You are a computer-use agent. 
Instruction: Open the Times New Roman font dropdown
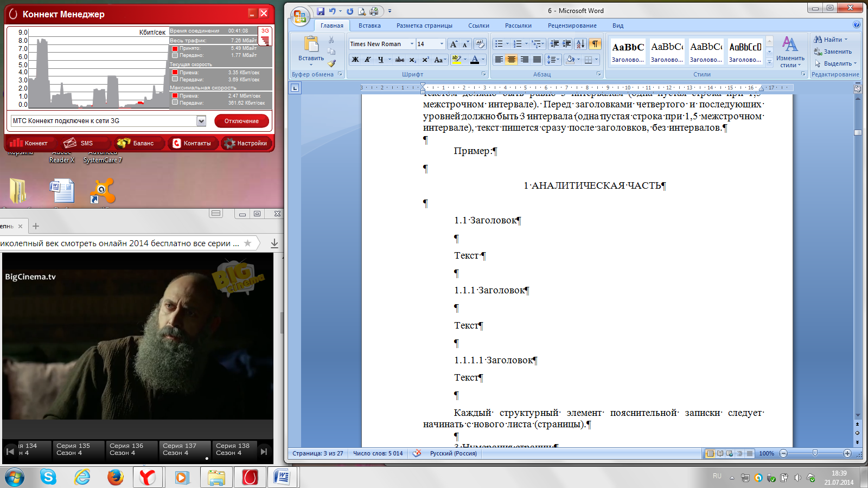(412, 44)
